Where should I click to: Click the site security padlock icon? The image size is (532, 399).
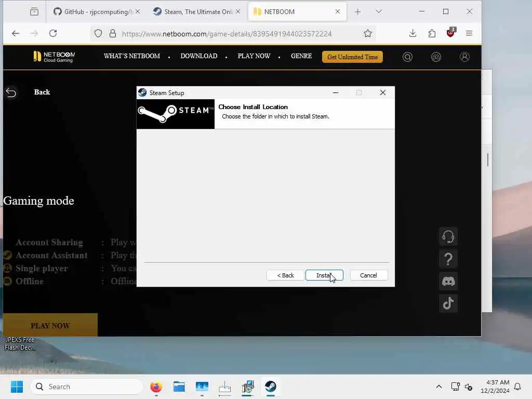click(x=113, y=34)
